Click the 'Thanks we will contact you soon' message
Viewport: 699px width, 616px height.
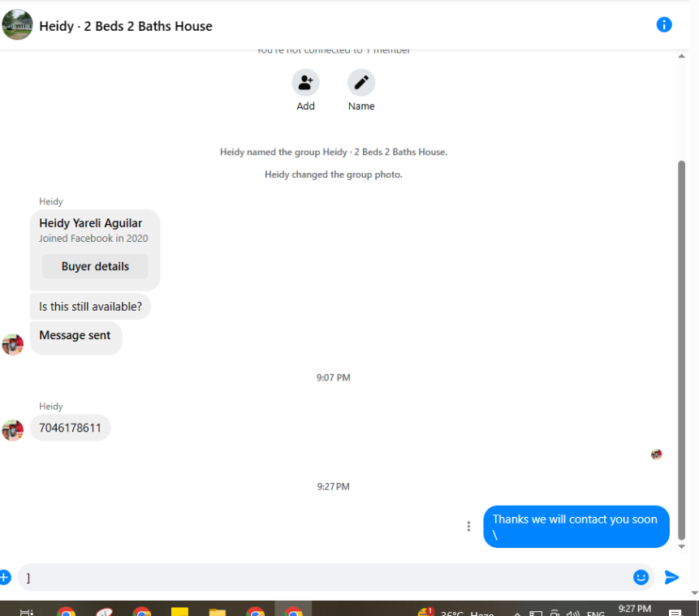pos(576,527)
